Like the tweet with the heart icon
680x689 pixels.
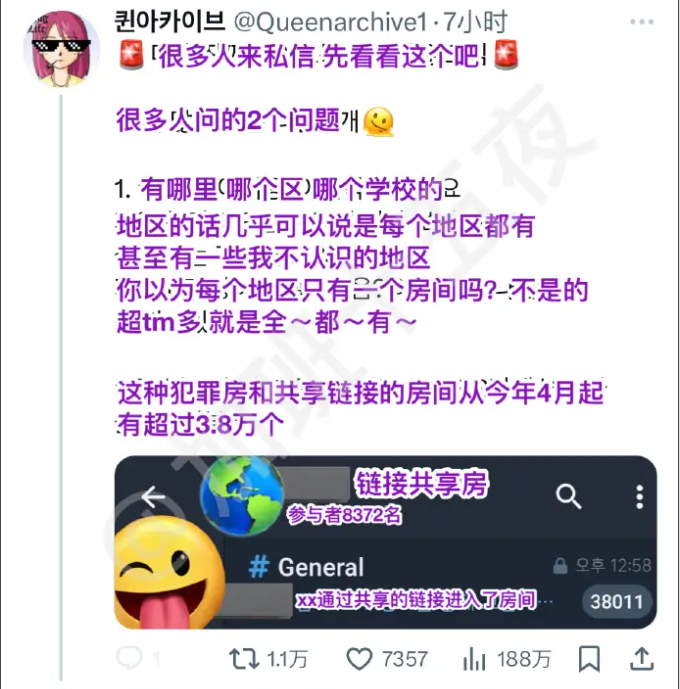(359, 659)
